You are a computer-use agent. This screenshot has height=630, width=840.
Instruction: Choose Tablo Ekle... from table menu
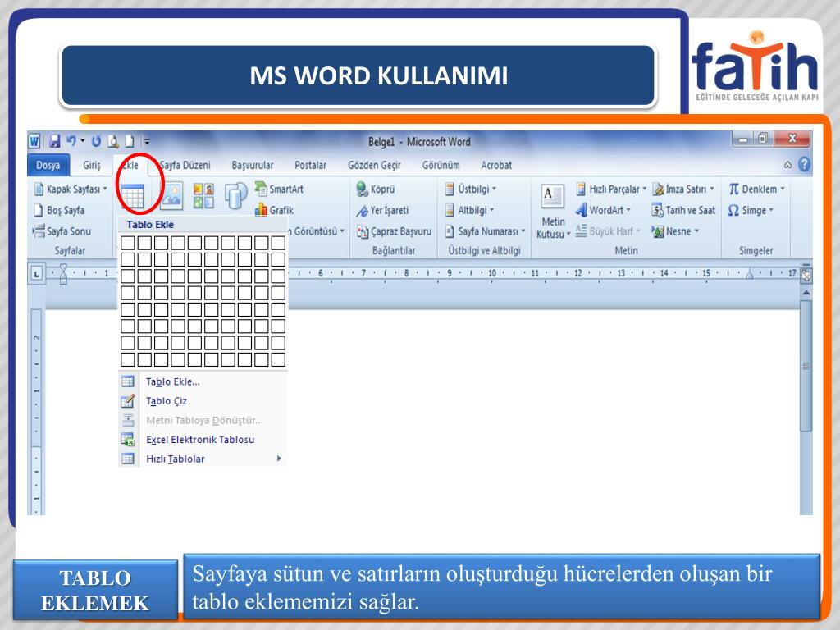203,381
